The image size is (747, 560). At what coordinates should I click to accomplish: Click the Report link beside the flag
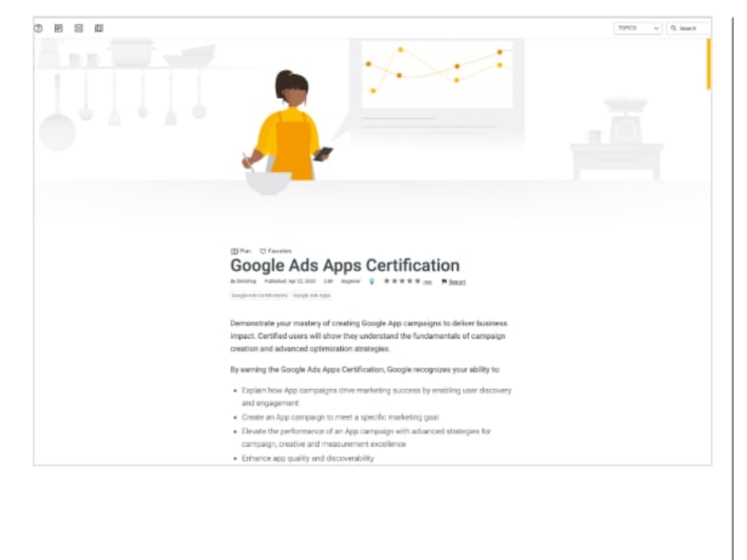click(457, 282)
